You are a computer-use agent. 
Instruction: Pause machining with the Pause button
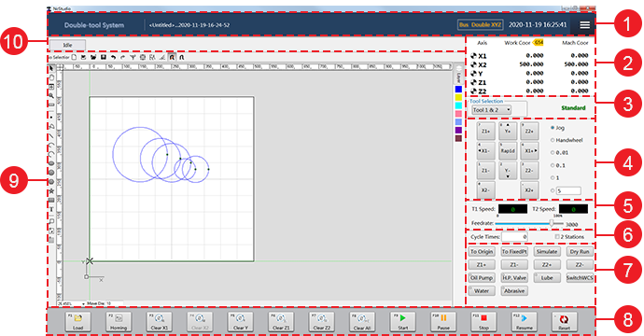pos(443,322)
